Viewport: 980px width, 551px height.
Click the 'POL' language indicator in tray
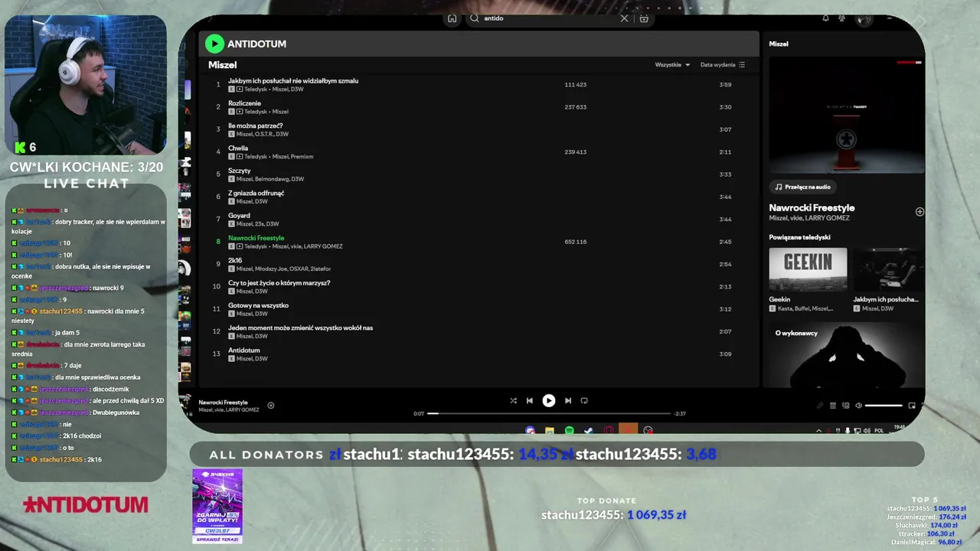click(879, 431)
